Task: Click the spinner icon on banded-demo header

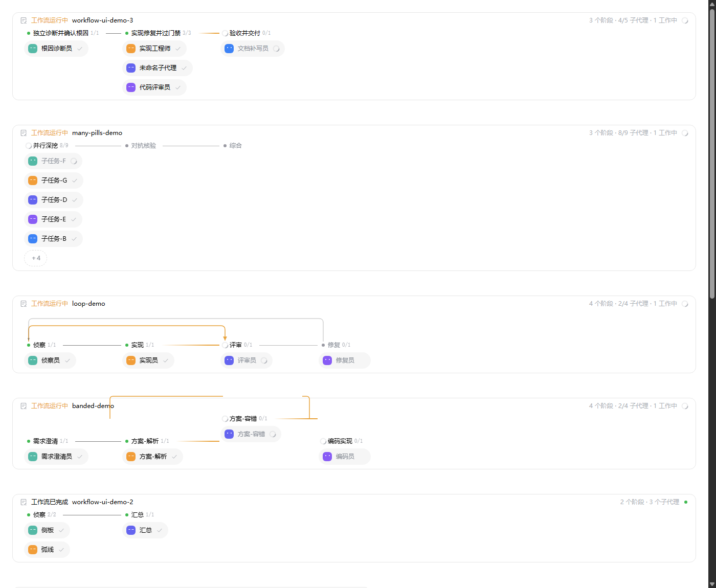Action: (x=685, y=406)
